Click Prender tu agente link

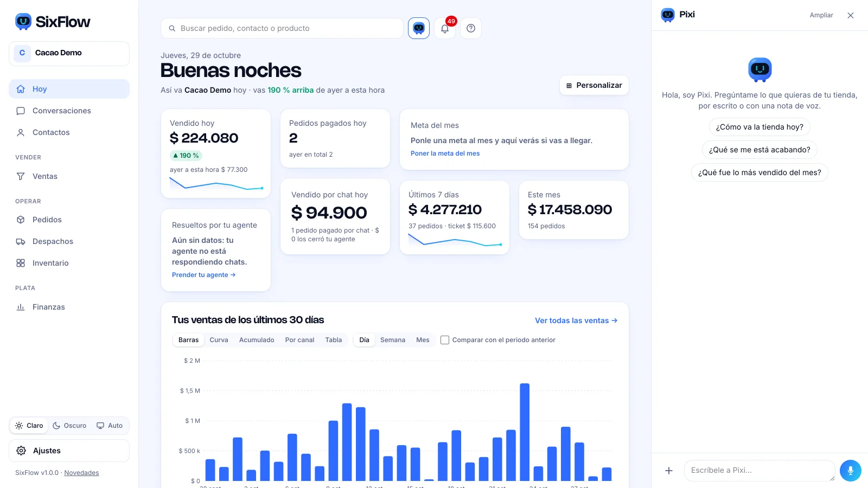coord(203,275)
